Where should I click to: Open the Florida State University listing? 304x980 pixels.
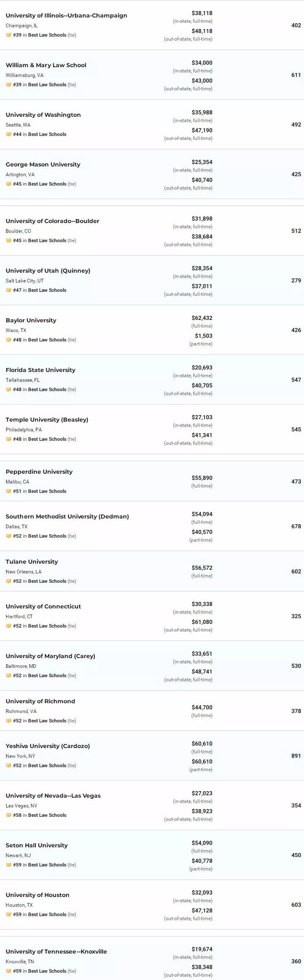(40, 370)
